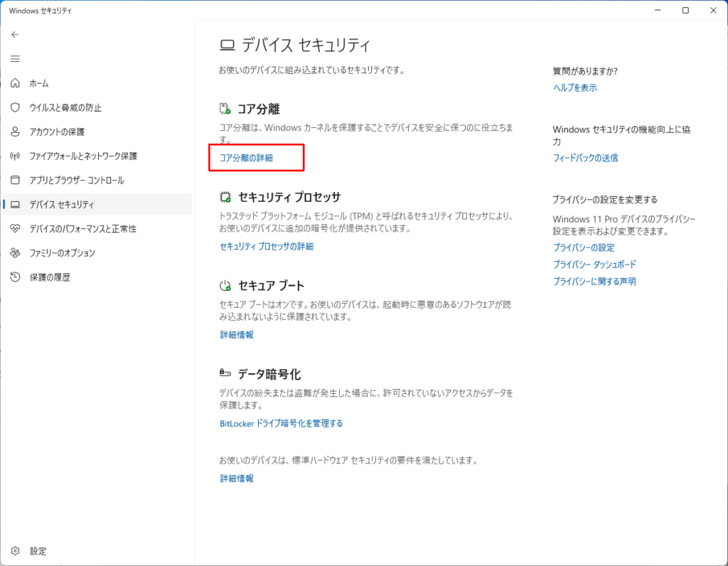Screen dimensions: 728x566
Task: Click the laptop icon beside page title
Action: [x=227, y=45]
